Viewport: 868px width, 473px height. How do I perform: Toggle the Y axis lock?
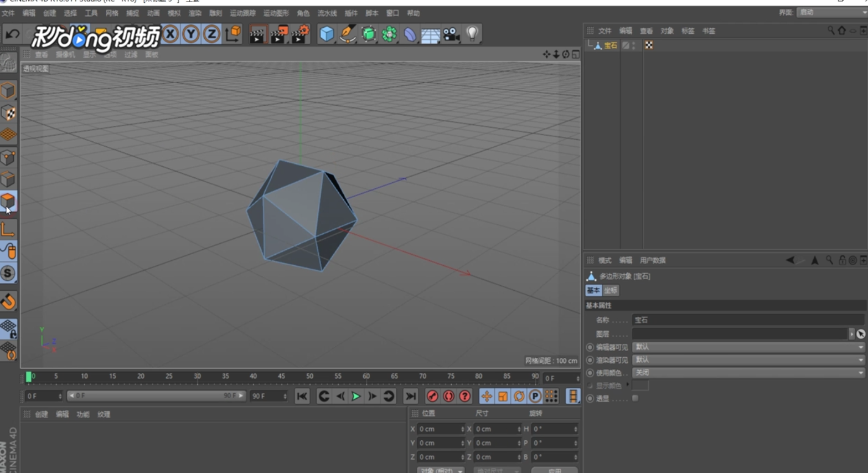[191, 34]
